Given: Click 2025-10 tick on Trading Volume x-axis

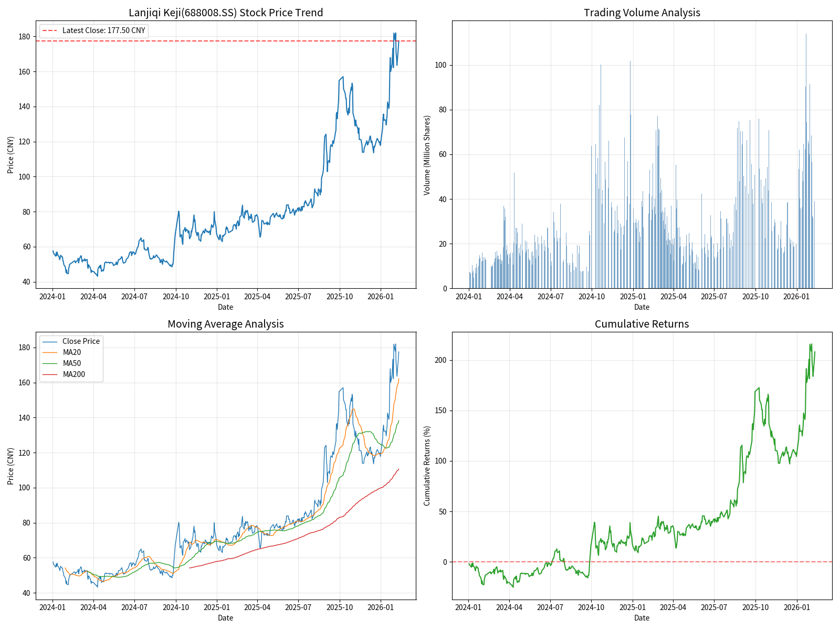Looking at the screenshot, I should [x=755, y=297].
